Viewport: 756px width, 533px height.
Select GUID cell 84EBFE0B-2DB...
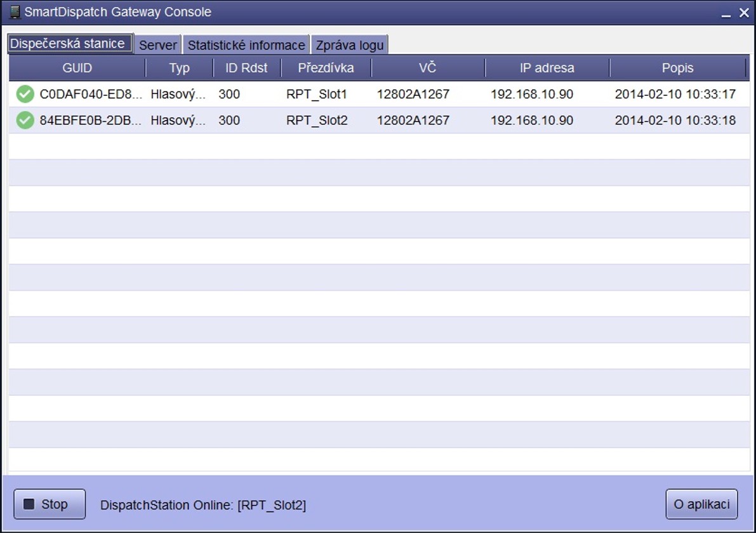click(x=91, y=120)
